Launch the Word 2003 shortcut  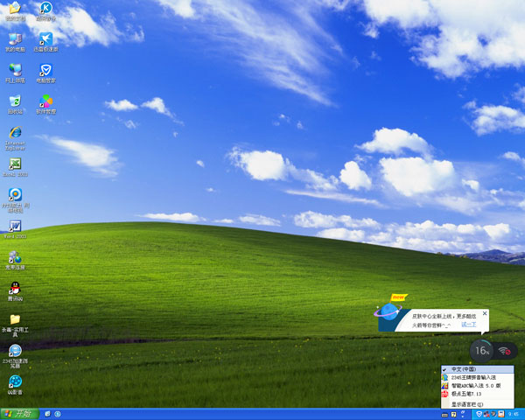(x=15, y=229)
